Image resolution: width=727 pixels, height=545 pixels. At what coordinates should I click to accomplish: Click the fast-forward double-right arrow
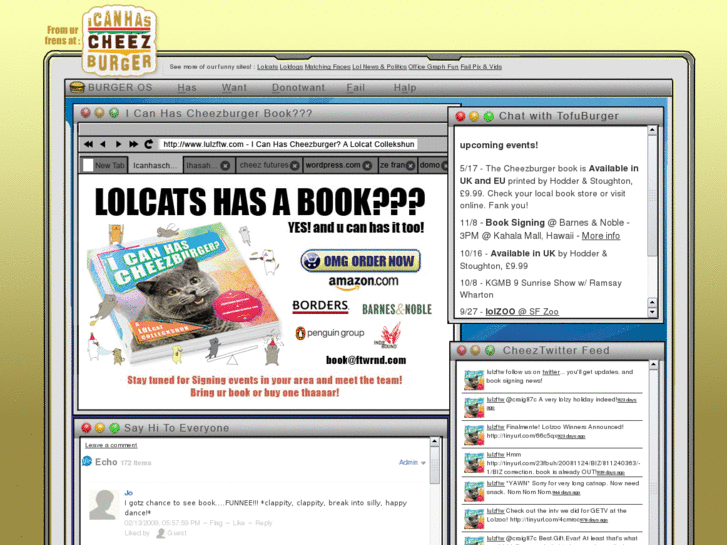[134, 144]
